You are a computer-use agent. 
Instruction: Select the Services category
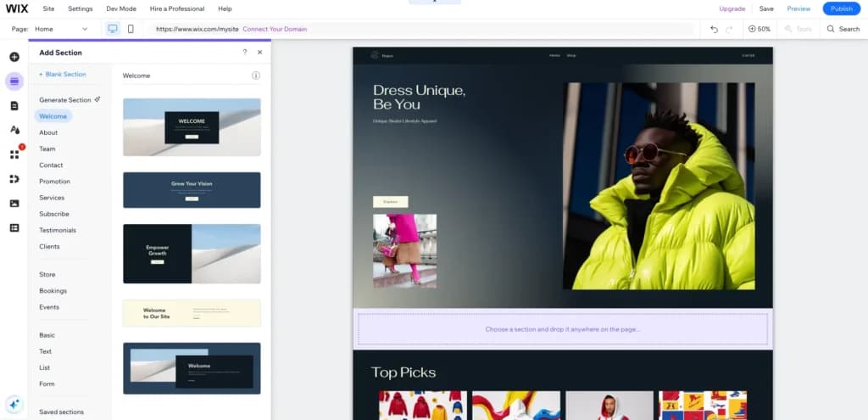(52, 198)
